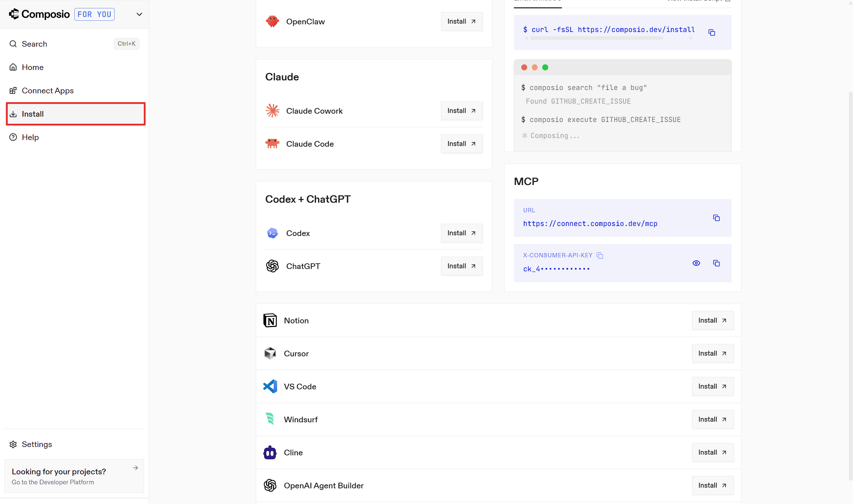Click the Ctrl+K shortcut badge

[x=126, y=44]
